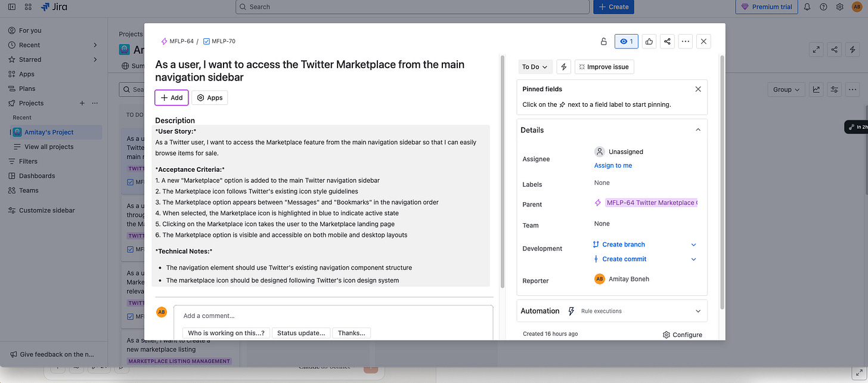This screenshot has height=383, width=868.
Task: Open the help question mark icon
Action: (823, 7)
